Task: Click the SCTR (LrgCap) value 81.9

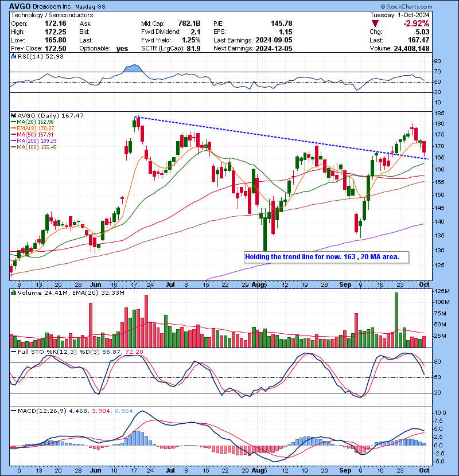Action: (x=194, y=48)
